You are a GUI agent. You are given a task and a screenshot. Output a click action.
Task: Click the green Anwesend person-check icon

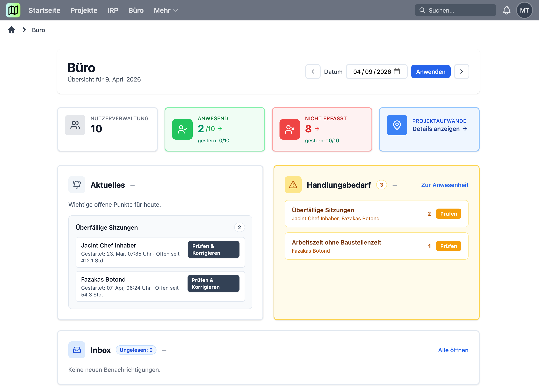coord(182,129)
